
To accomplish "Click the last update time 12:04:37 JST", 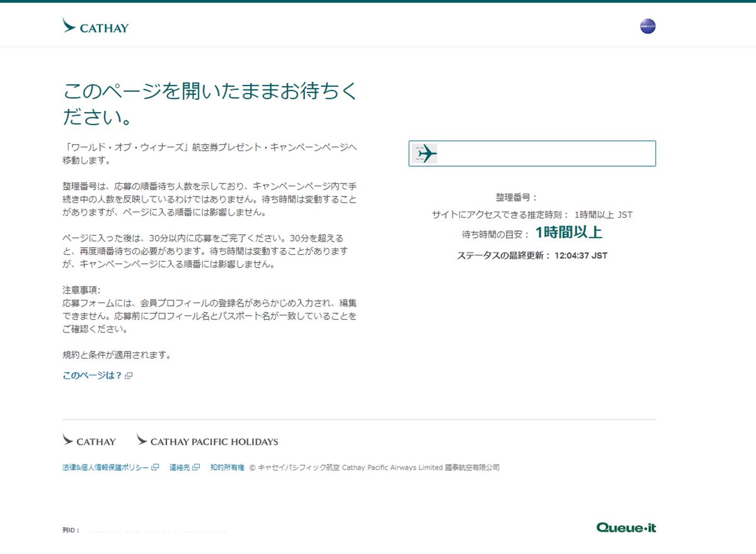I will click(x=581, y=256).
